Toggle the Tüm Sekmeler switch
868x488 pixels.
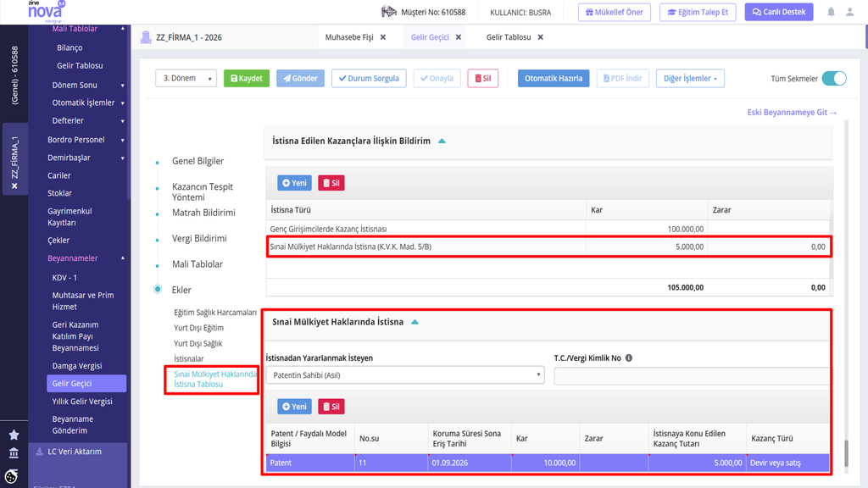834,79
